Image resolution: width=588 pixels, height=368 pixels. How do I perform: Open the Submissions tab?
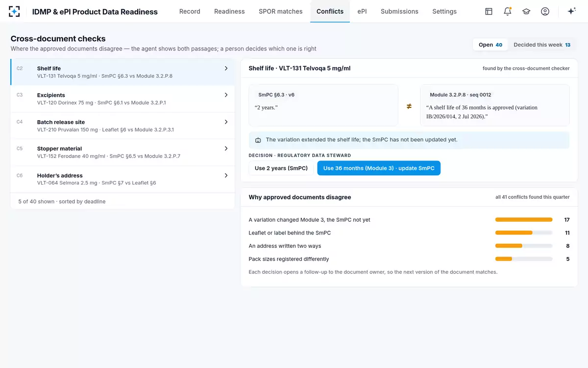399,11
